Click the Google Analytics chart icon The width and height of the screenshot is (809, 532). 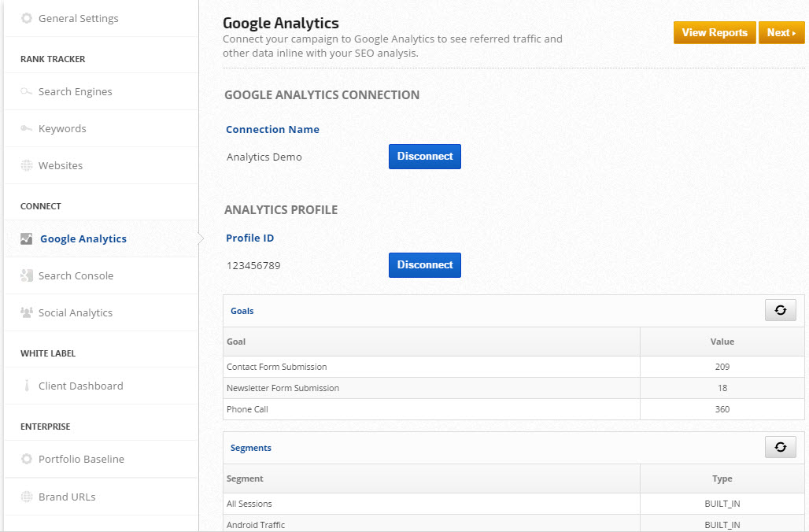tap(27, 239)
